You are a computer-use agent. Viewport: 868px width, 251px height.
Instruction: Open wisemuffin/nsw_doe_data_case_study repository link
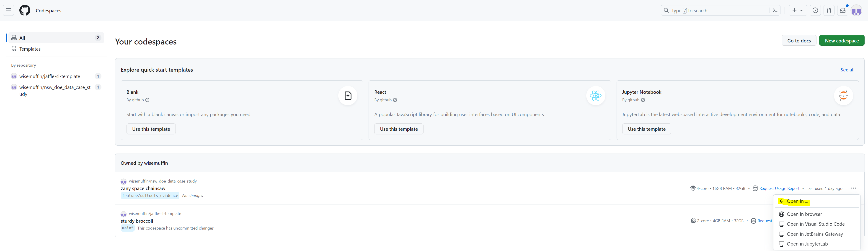[x=163, y=181]
